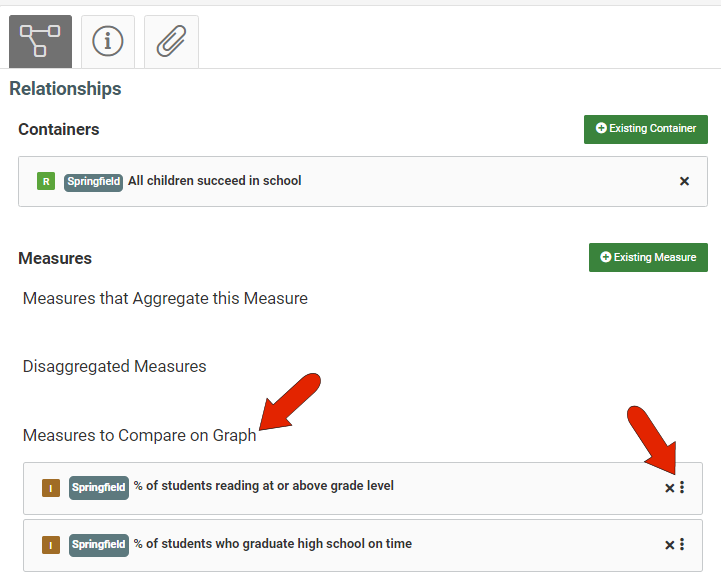This screenshot has width=721, height=579.
Task: Click Springfield tag on the container row
Action: [93, 182]
